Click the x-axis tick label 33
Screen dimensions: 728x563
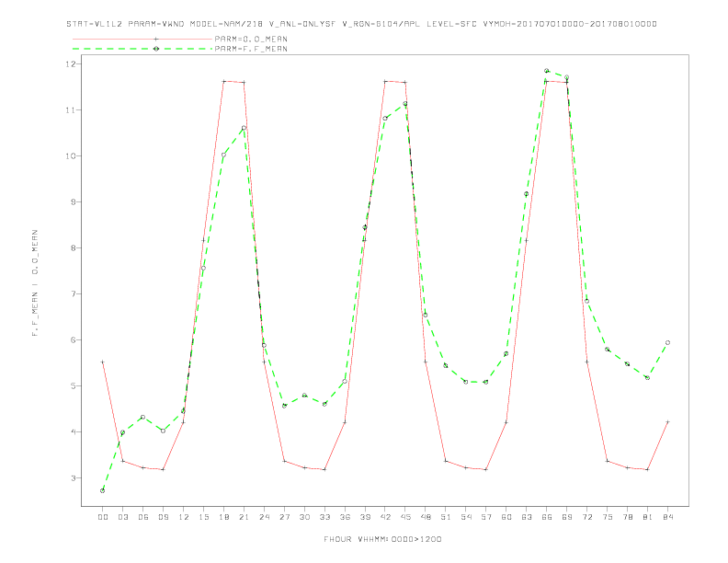click(x=324, y=517)
